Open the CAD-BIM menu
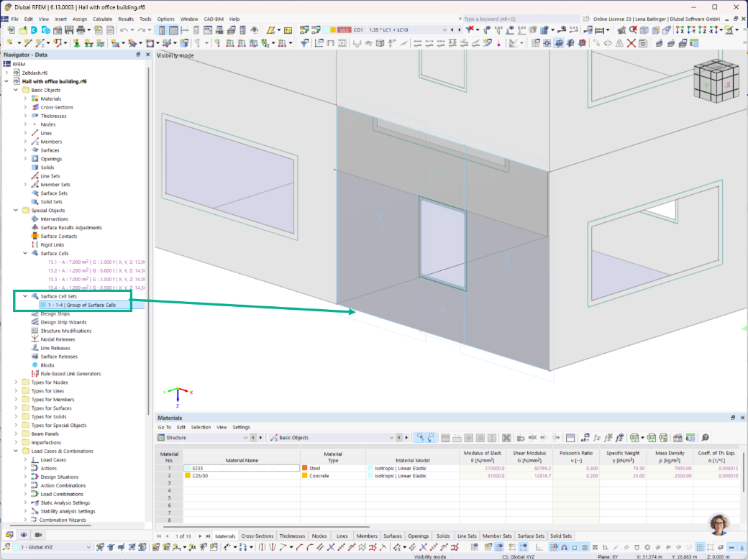The width and height of the screenshot is (748, 560). [214, 19]
